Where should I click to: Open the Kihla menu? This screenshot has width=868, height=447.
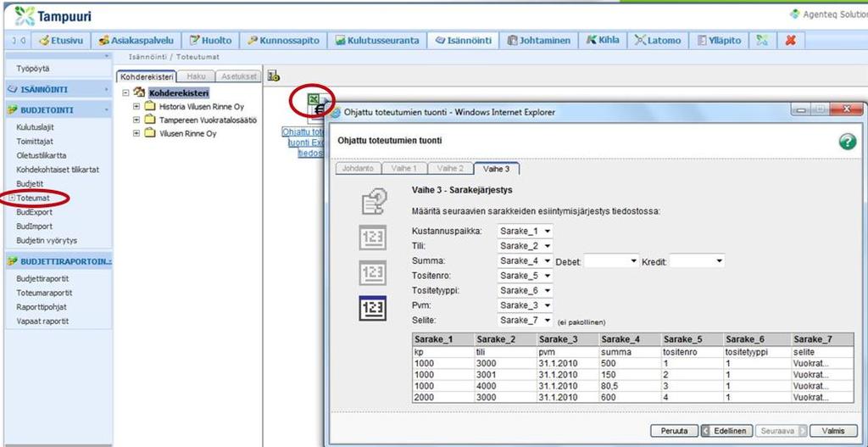point(603,41)
